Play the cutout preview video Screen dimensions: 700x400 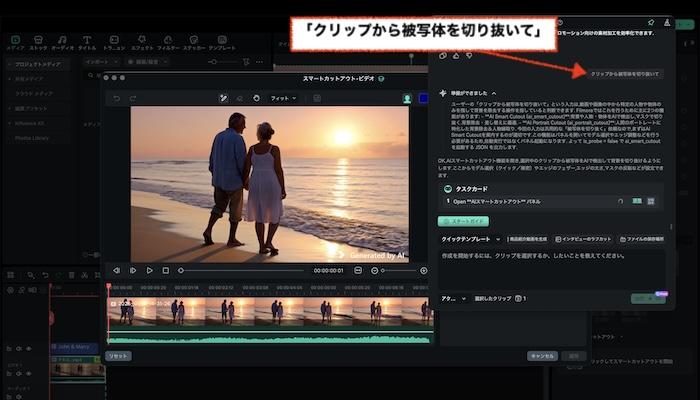pyautogui.click(x=149, y=271)
